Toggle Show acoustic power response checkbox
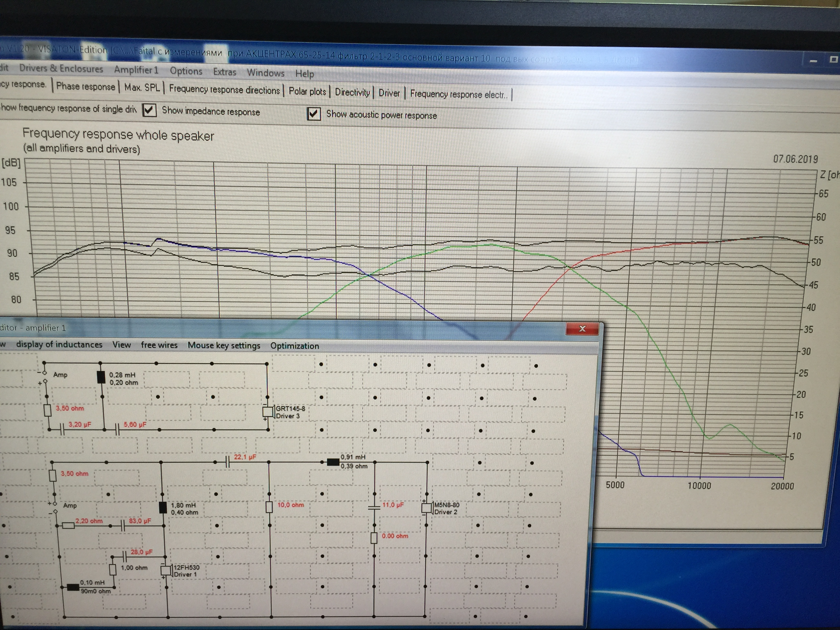Viewport: 840px width, 630px height. coord(314,114)
